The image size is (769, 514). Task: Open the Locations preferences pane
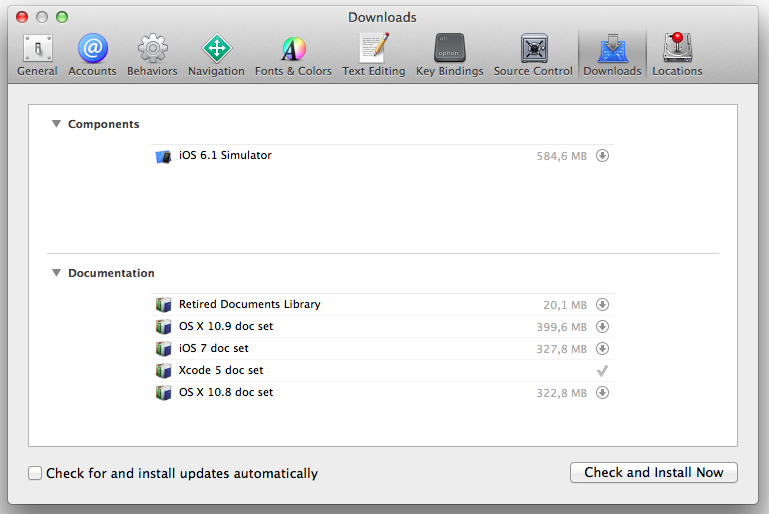[677, 55]
